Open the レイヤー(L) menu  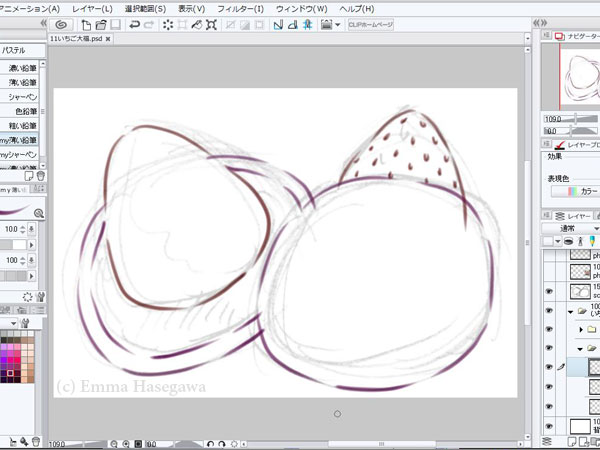[92, 8]
